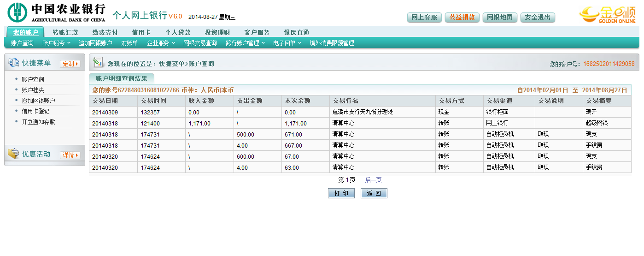Viewport: 644px width, 256px height.
Task: Expand the 企业服务 dropdown menu
Action: pyautogui.click(x=161, y=43)
